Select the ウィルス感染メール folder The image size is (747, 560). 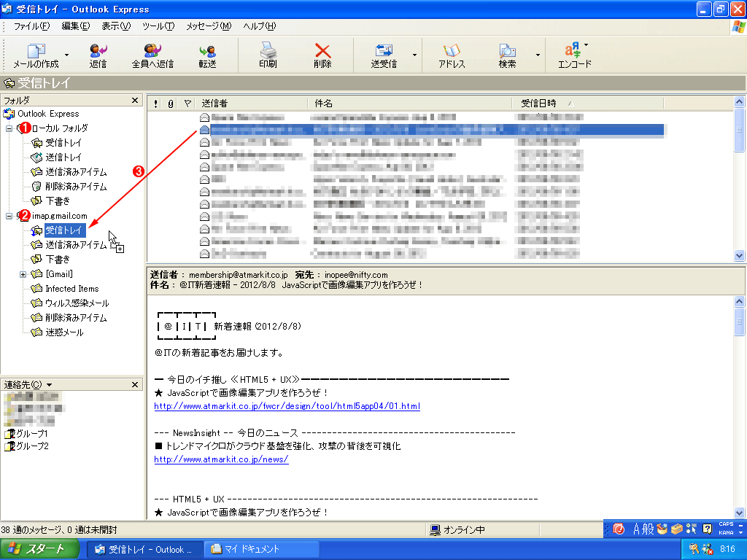coord(76,303)
